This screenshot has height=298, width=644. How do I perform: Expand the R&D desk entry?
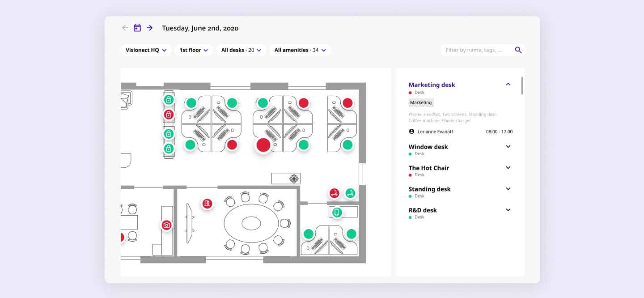508,210
